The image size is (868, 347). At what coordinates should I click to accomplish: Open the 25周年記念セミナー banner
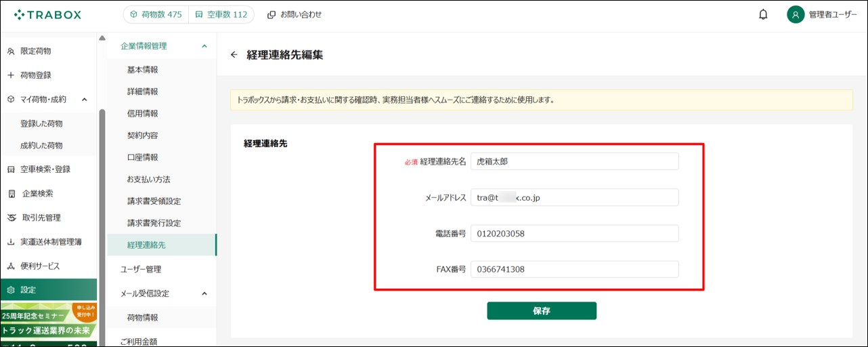pyautogui.click(x=49, y=324)
